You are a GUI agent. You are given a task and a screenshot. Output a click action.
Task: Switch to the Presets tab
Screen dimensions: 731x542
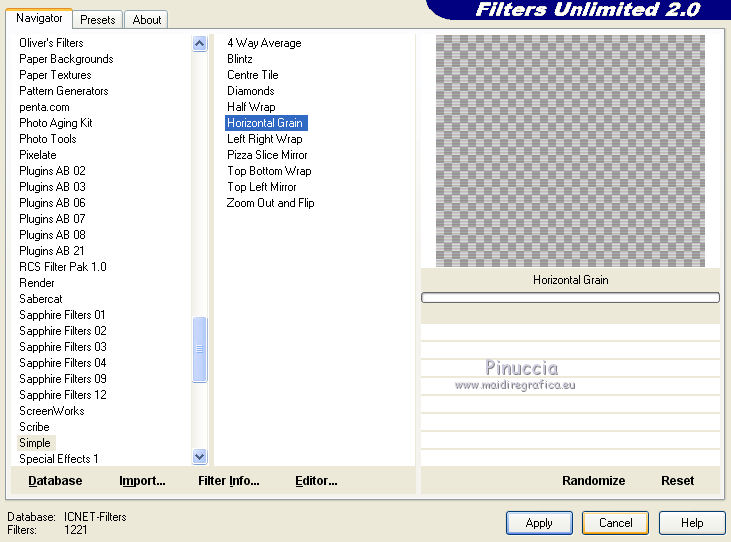tap(97, 20)
